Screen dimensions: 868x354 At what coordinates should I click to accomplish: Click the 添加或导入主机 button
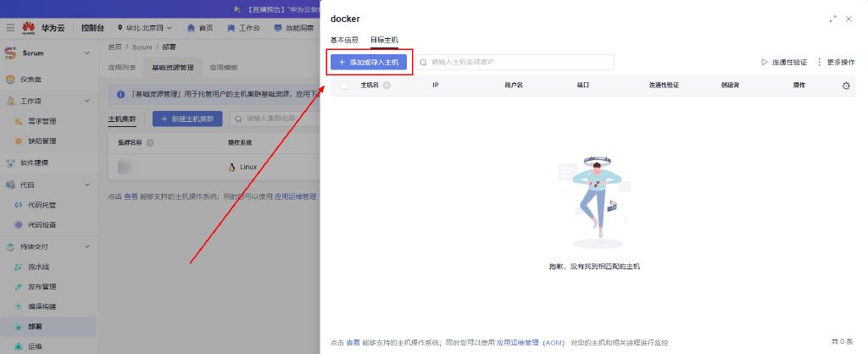pos(369,63)
